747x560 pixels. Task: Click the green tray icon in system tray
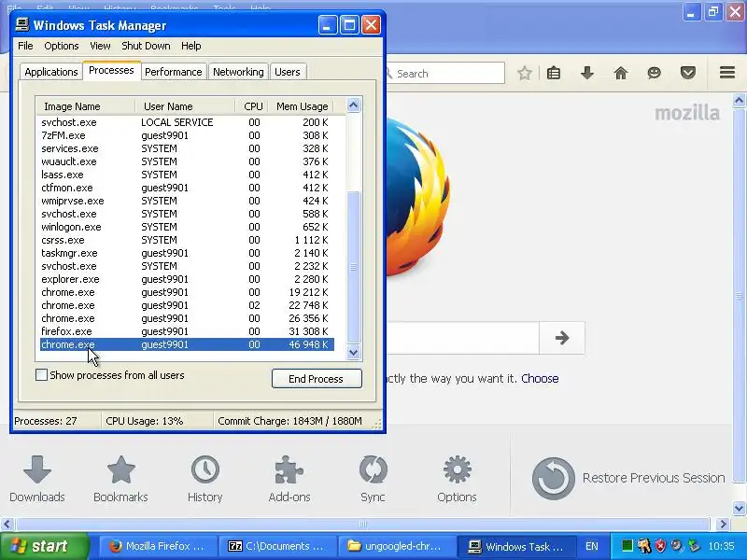(627, 546)
